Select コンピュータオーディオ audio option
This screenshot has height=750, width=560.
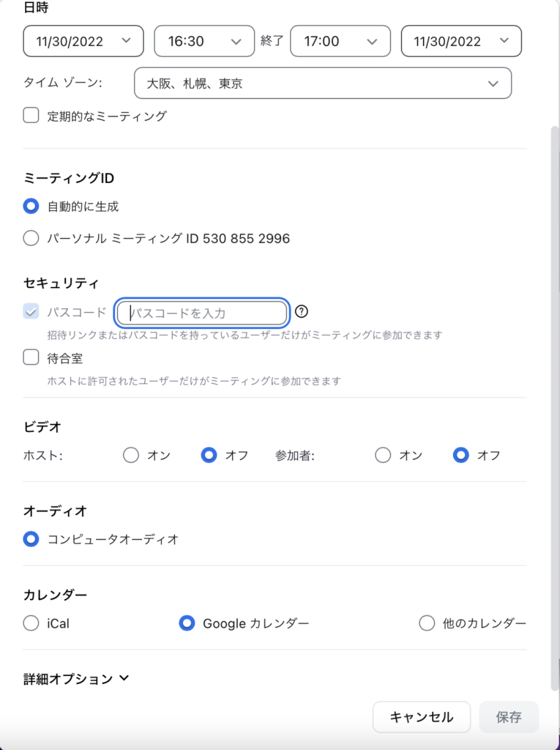[x=31, y=539]
